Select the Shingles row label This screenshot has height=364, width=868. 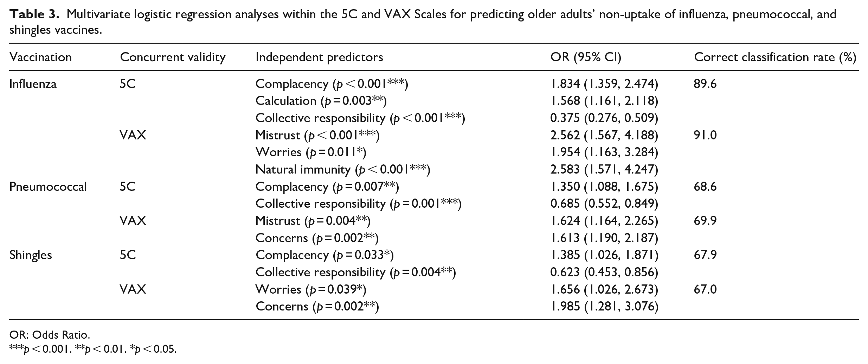point(31,255)
